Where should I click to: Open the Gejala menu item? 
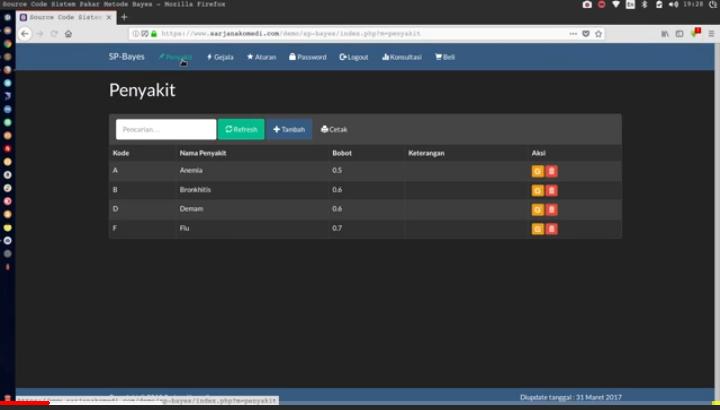[220, 57]
